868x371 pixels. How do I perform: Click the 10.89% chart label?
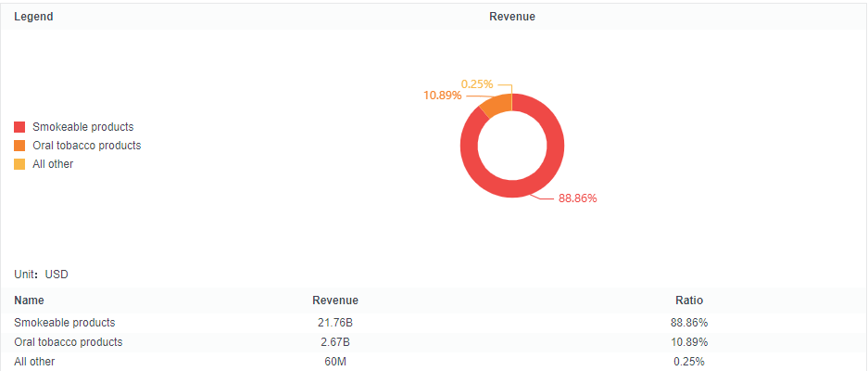tap(442, 96)
